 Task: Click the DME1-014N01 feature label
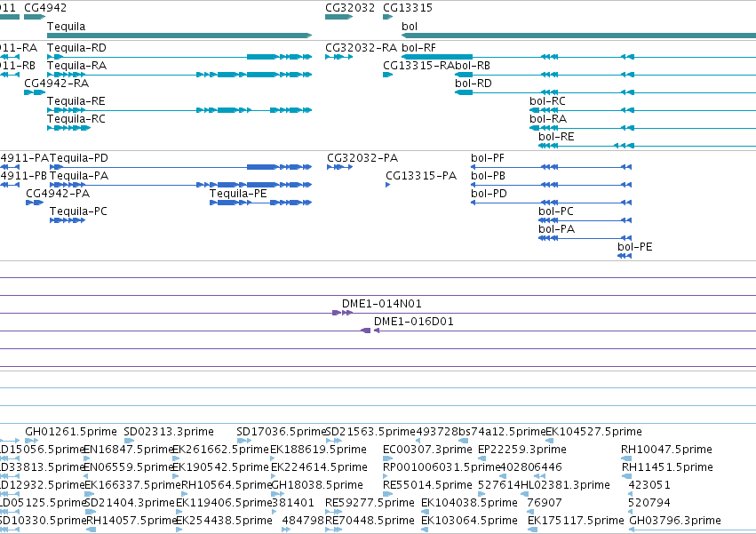(x=382, y=304)
